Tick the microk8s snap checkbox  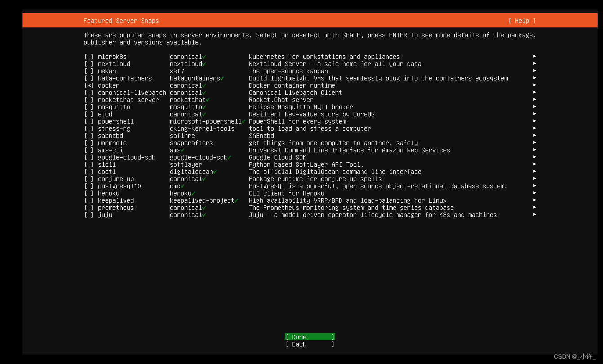pyautogui.click(x=89, y=57)
